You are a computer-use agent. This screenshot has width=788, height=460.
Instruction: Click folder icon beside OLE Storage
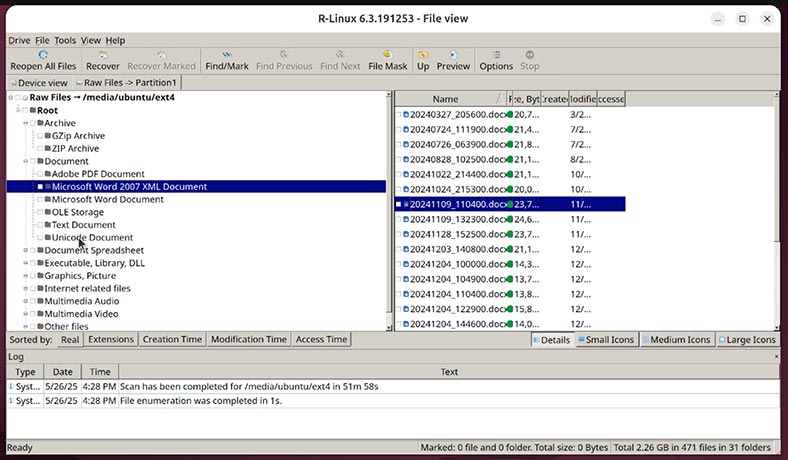[x=48, y=212]
